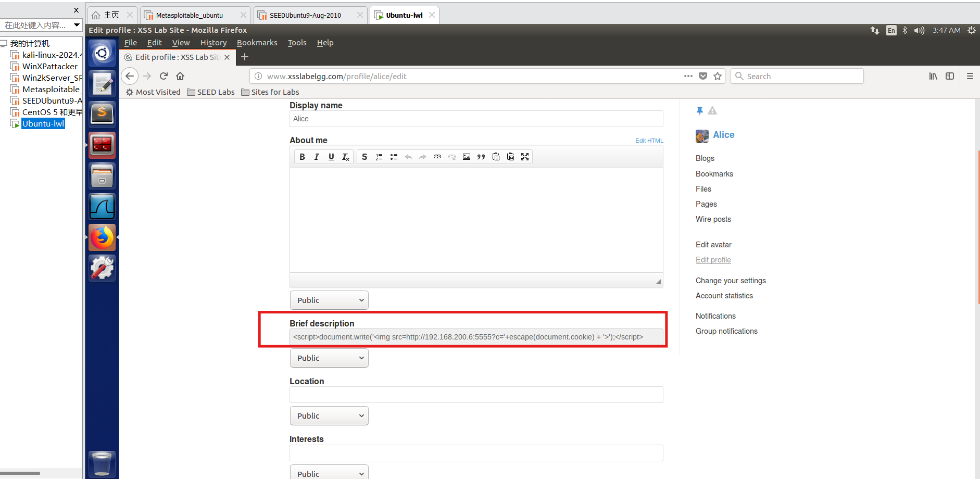The image size is (980, 479).
Task: Open Change your settings link
Action: click(x=731, y=281)
